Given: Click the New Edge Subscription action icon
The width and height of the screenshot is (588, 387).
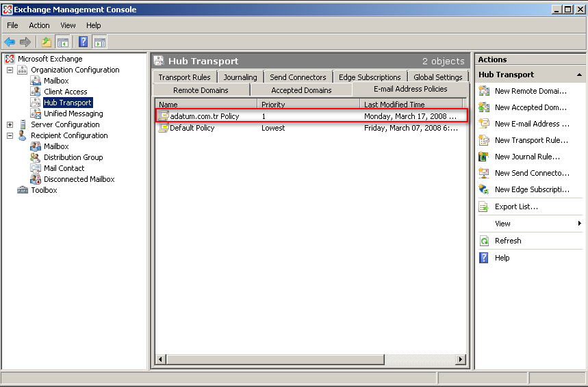Looking at the screenshot, I should (x=484, y=189).
